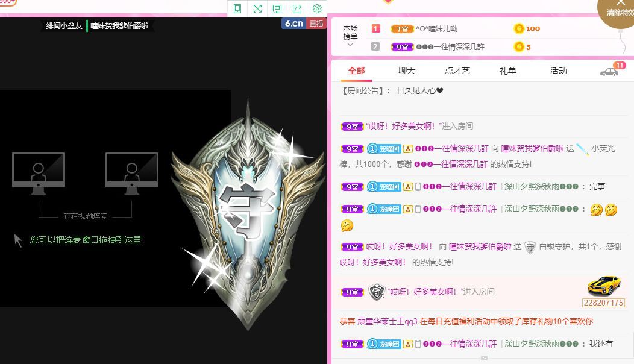This screenshot has height=364, width=634.
Task: Click the 白银守护 silver guard shield icon
Action: coord(530,247)
